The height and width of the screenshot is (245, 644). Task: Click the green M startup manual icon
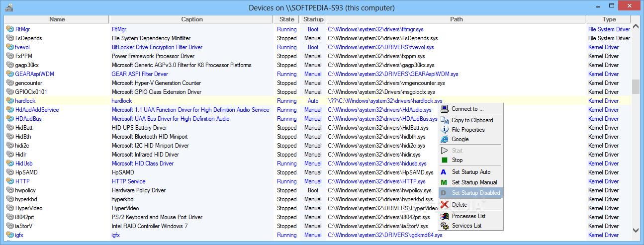coord(444,182)
